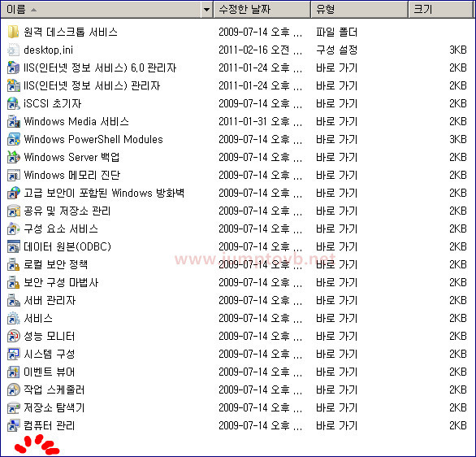
Task: Select the '이벤트 뷰어' name text
Action: (x=50, y=372)
